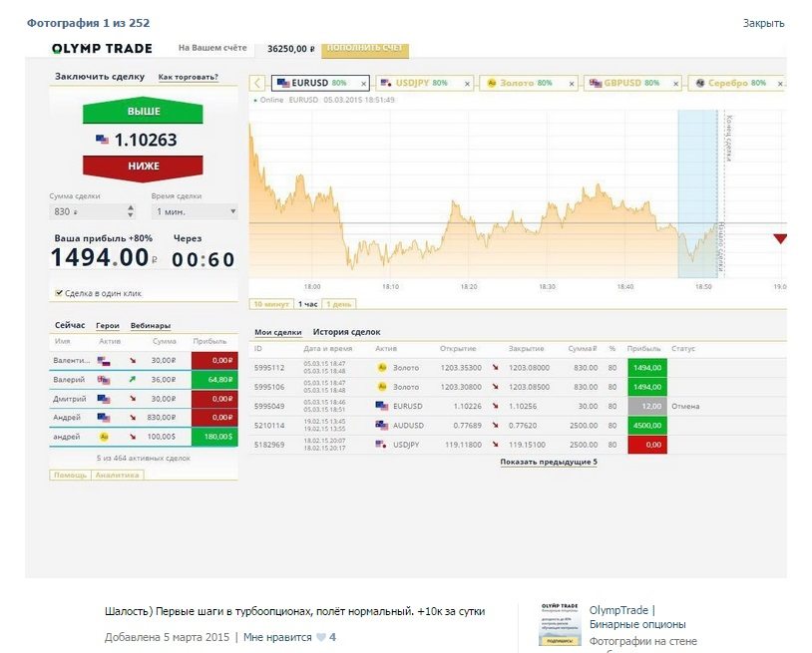
Task: Click the OlympTrade group thumbnail
Action: [x=560, y=624]
